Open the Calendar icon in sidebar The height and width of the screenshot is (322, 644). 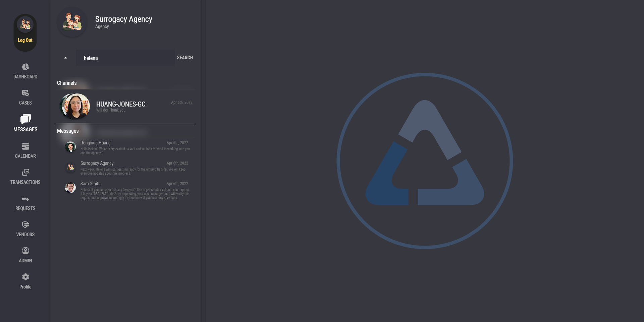pyautogui.click(x=25, y=146)
